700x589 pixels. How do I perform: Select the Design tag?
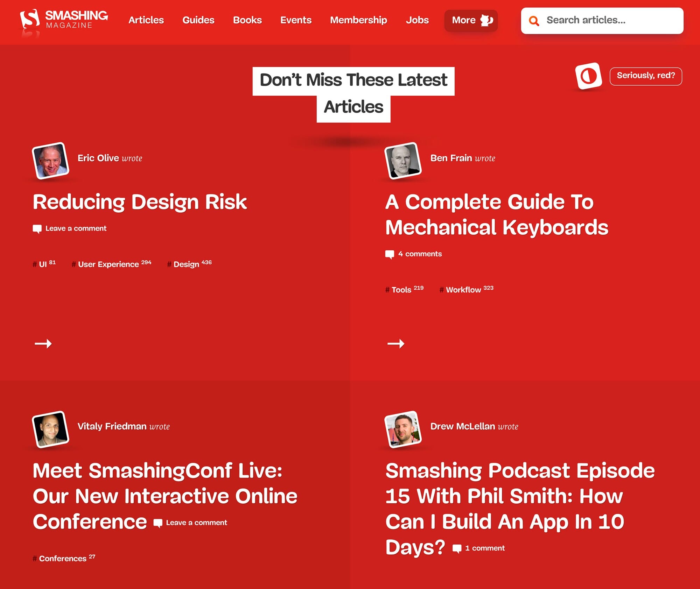189,264
